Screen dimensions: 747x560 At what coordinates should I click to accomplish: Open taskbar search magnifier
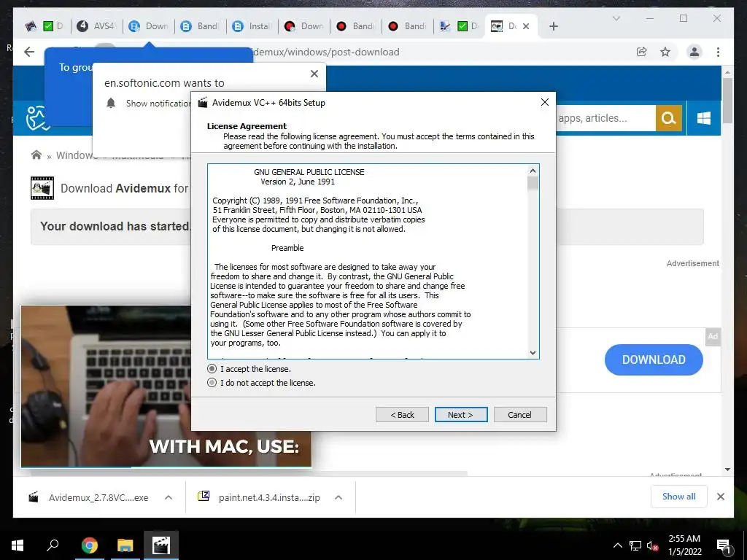(x=53, y=545)
